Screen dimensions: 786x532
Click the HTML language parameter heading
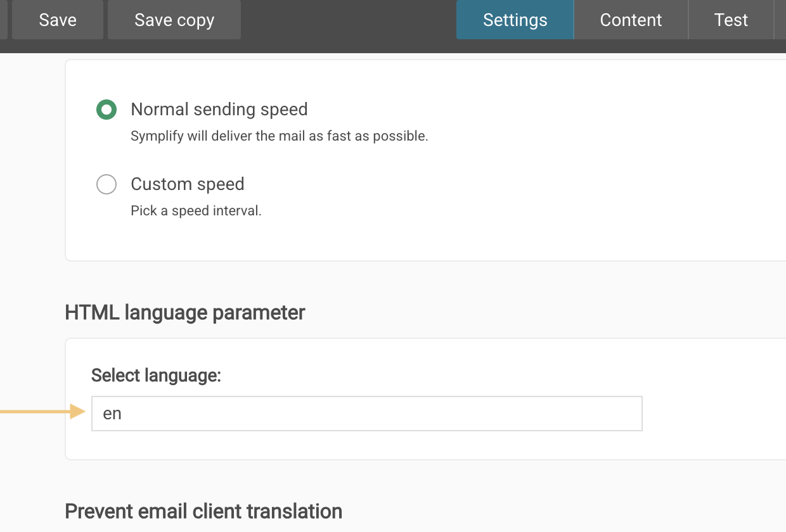[x=184, y=312]
